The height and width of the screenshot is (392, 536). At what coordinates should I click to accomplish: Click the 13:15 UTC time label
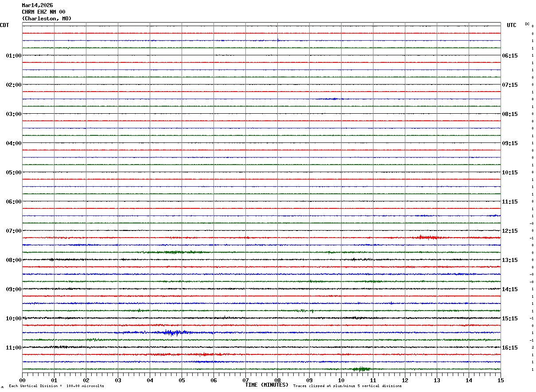click(x=510, y=260)
